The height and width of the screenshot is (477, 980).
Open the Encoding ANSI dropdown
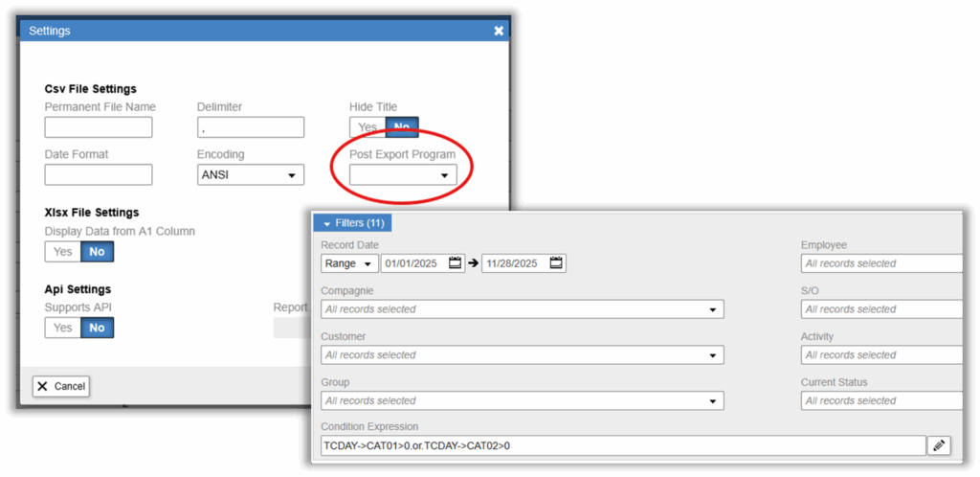tap(250, 175)
